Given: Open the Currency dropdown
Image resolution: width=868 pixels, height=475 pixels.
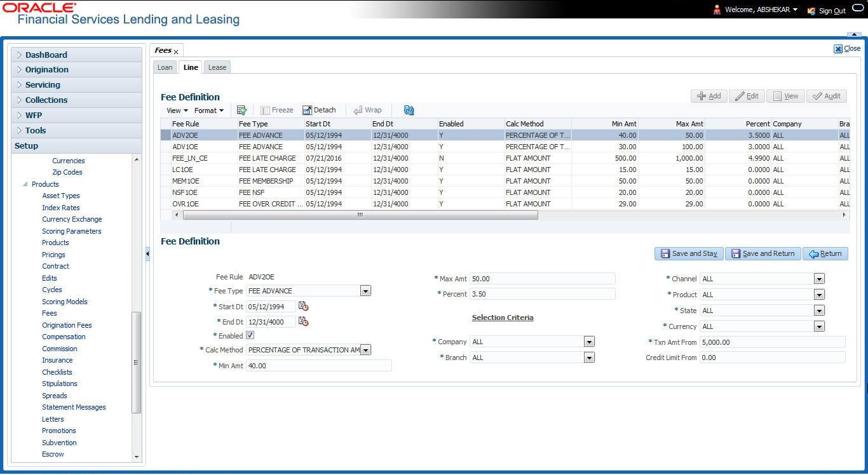Looking at the screenshot, I should (x=819, y=326).
